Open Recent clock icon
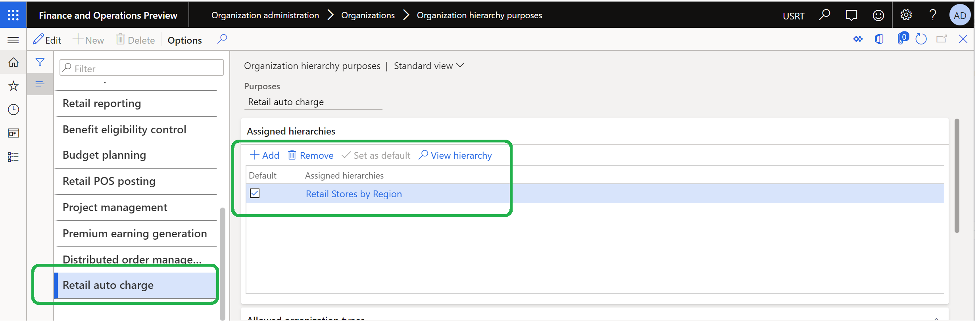 pyautogui.click(x=13, y=110)
